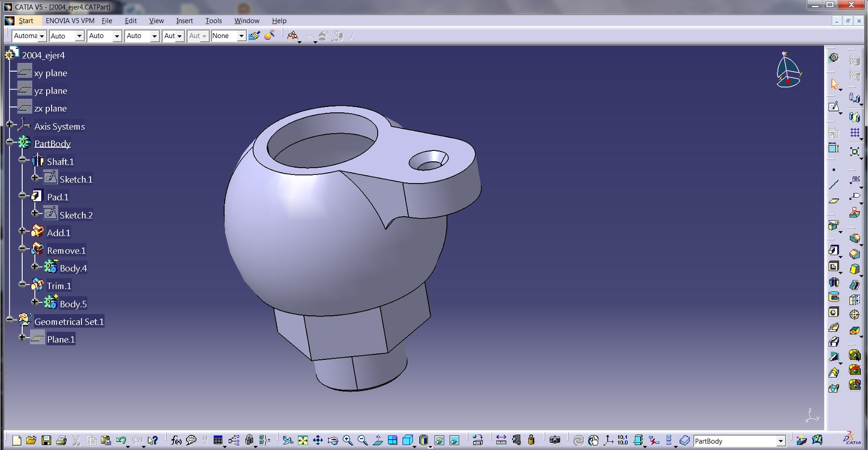This screenshot has height=450, width=868.
Task: Select Plane.1 in the tree
Action: tap(61, 339)
